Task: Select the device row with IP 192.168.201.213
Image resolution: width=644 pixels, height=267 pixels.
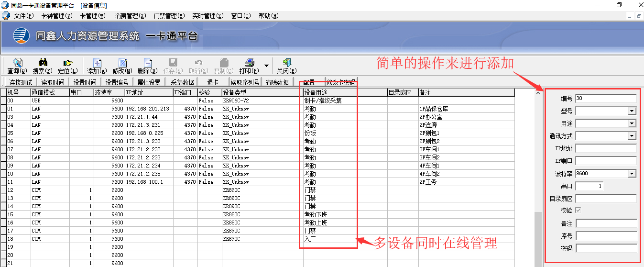Action: pyautogui.click(x=147, y=109)
